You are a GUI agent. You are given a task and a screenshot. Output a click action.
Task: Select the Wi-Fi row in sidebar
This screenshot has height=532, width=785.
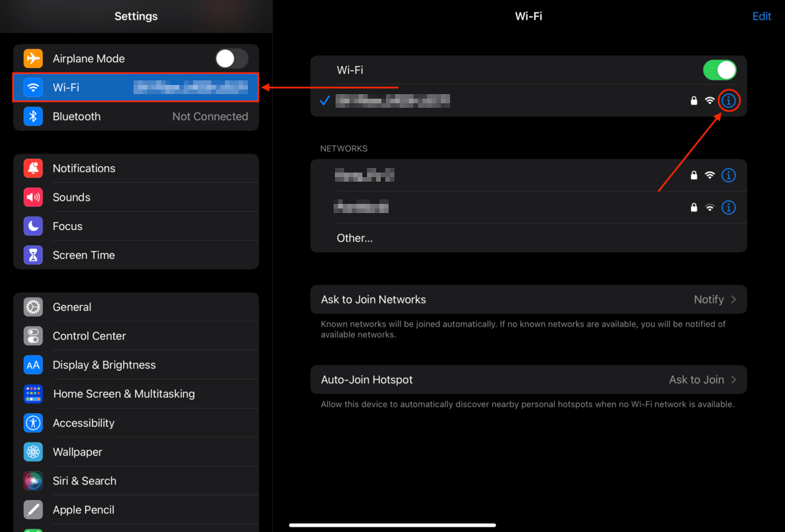point(136,88)
